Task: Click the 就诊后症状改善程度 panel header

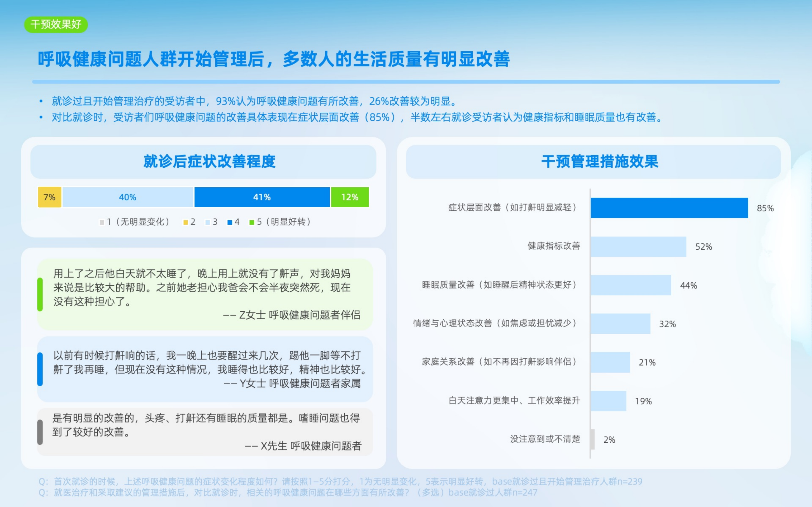Action: [210, 162]
